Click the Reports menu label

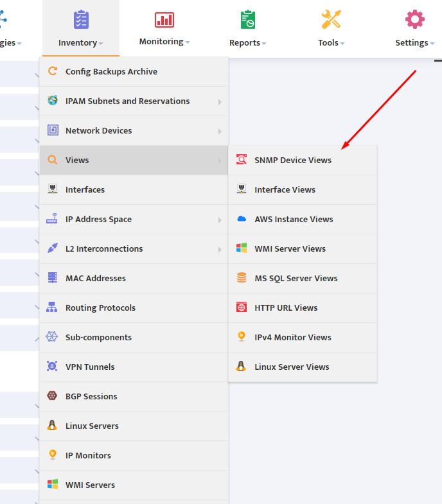point(245,43)
